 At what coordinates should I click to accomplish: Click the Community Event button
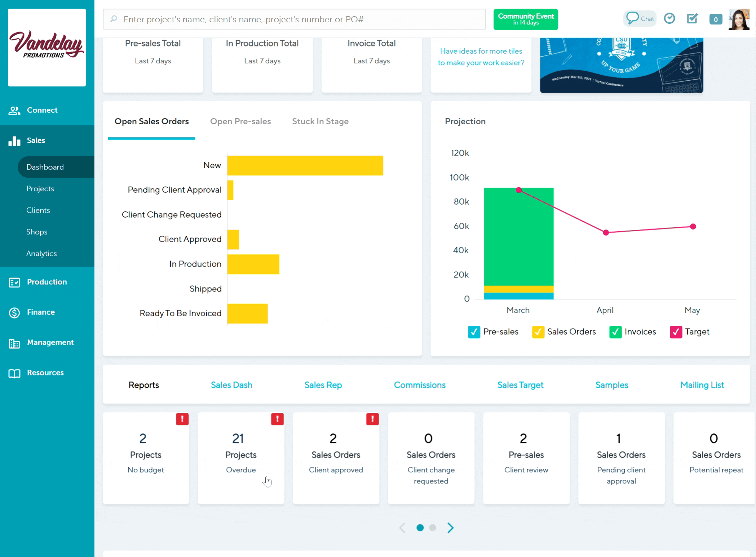pos(525,19)
